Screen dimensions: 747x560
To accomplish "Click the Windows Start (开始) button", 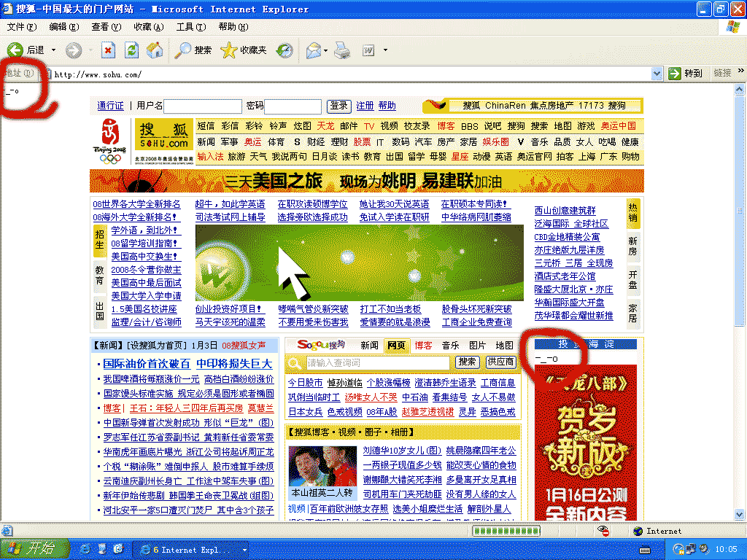I will pos(35,549).
